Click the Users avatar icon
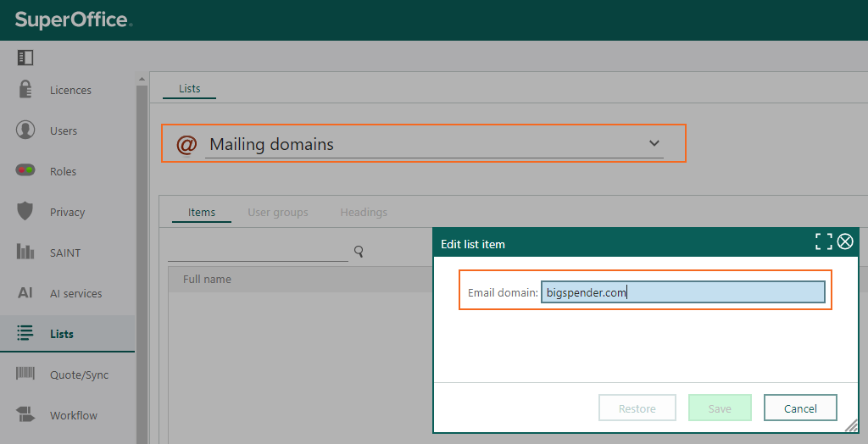The width and height of the screenshot is (868, 444). pos(25,130)
